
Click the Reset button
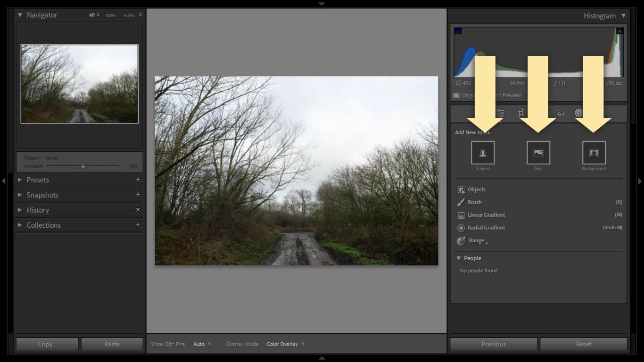[583, 344]
